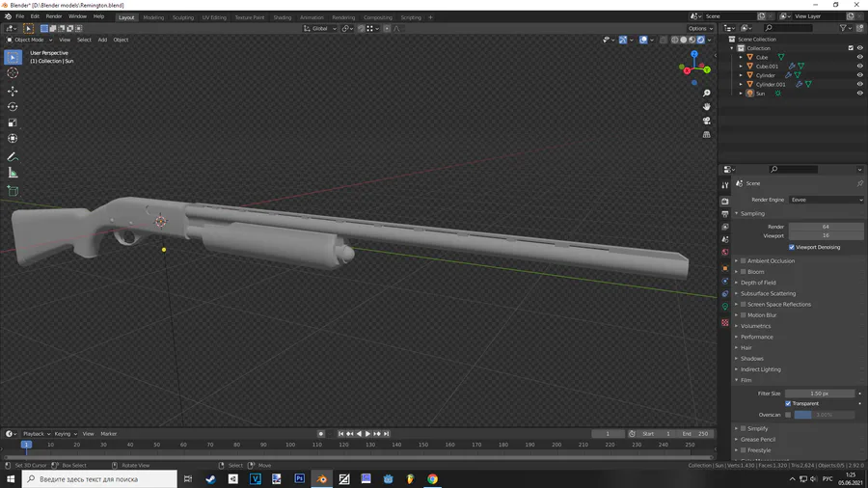Click the Render samples value field
This screenshot has height=488, width=868.
tap(826, 227)
